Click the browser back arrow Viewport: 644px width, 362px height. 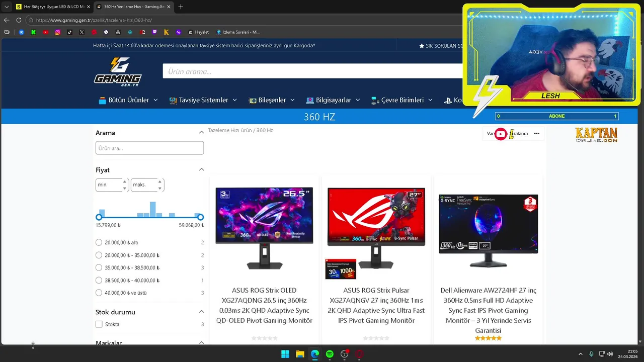(7, 20)
